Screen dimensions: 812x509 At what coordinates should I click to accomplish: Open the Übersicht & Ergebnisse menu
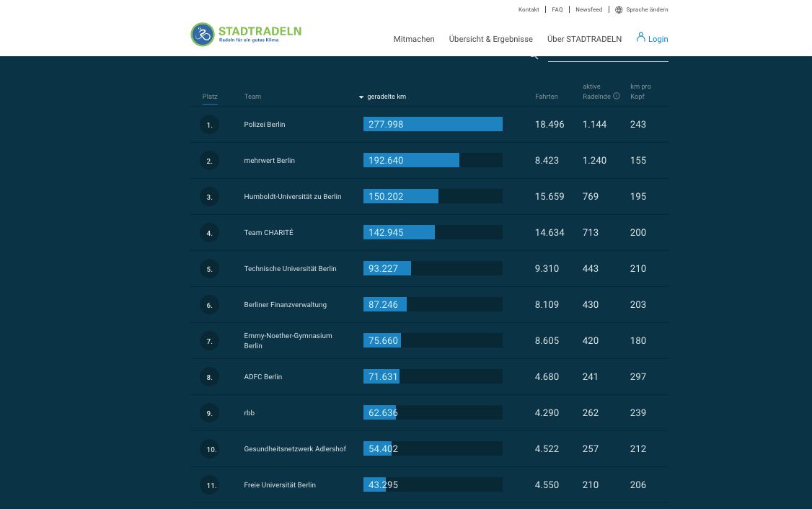click(x=490, y=39)
